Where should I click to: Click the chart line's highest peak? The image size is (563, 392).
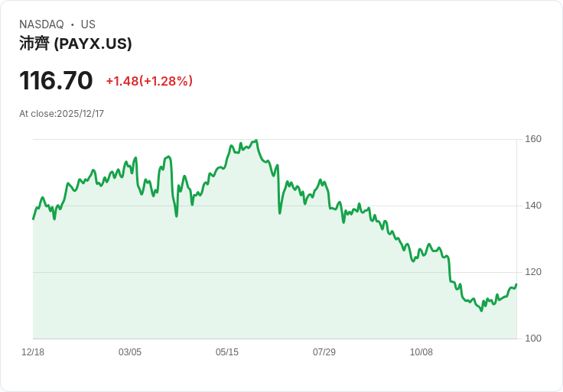click(x=257, y=141)
